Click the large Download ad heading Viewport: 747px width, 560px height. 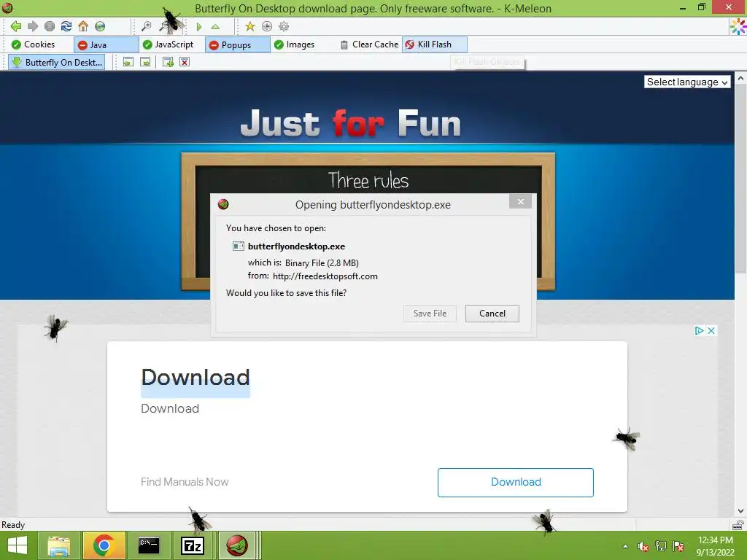coord(196,377)
